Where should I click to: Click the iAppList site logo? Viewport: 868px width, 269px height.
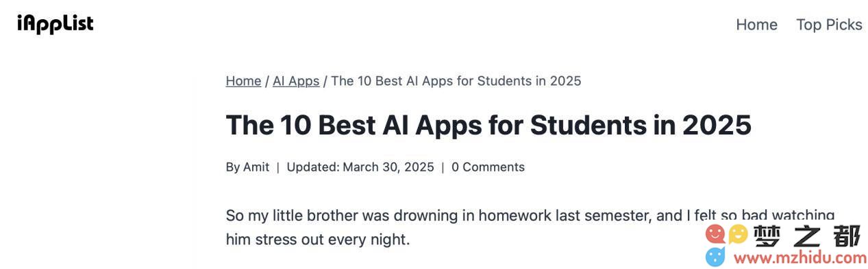click(x=55, y=24)
